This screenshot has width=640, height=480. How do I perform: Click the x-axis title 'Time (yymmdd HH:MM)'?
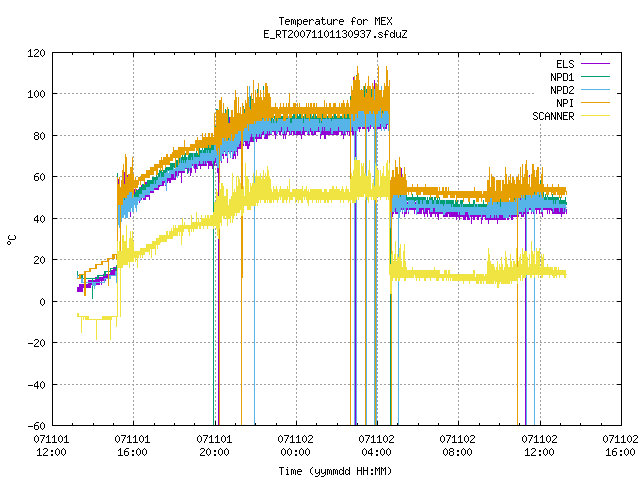[336, 471]
